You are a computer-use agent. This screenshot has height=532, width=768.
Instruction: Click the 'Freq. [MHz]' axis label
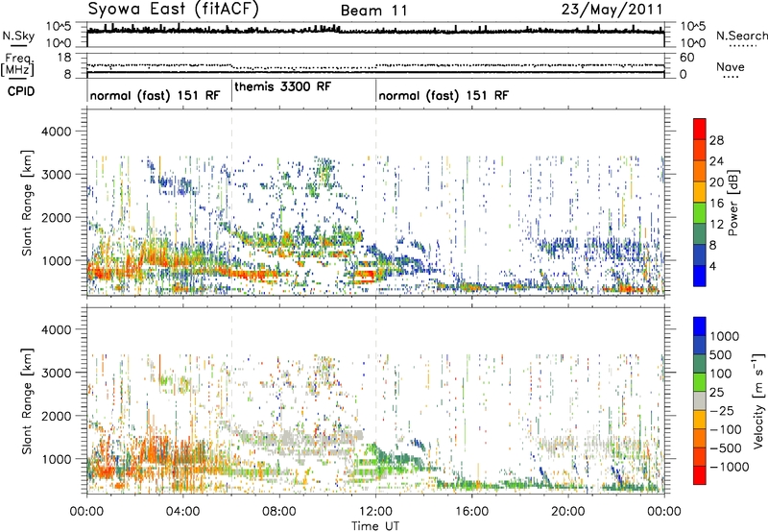click(18, 64)
